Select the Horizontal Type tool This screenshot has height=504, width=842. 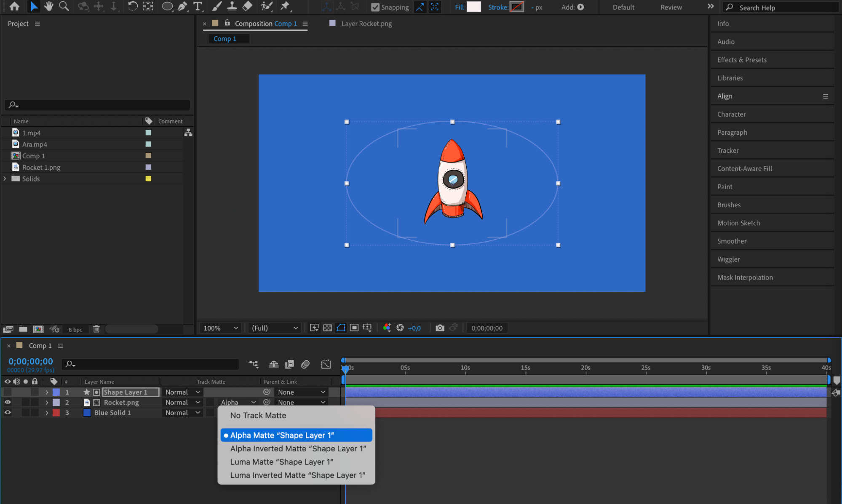coord(197,6)
